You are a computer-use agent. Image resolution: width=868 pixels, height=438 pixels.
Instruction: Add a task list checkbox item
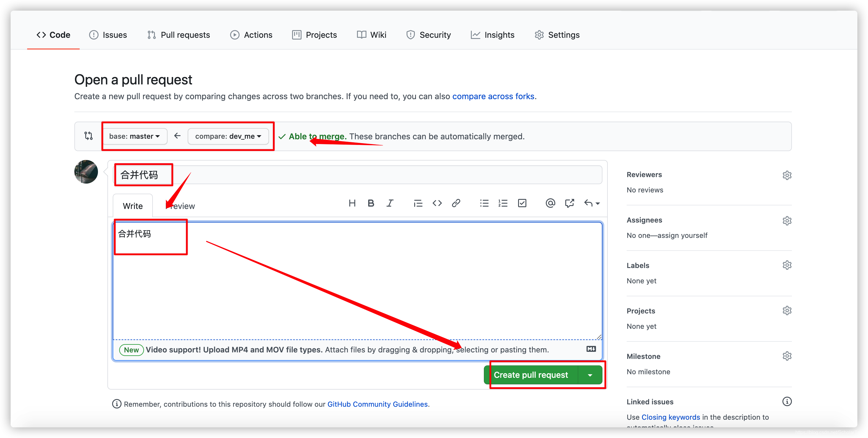click(x=522, y=203)
